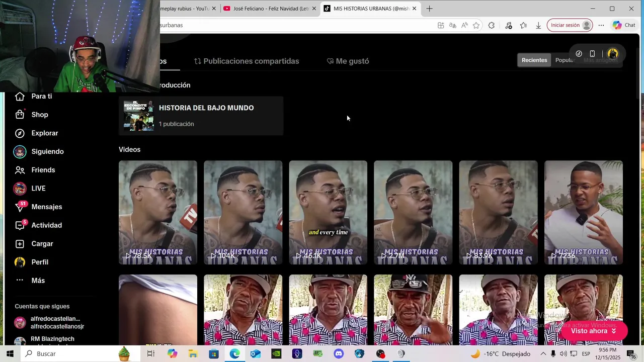Select MIS HISTORIAS URBANAS browser tab

click(370, 9)
